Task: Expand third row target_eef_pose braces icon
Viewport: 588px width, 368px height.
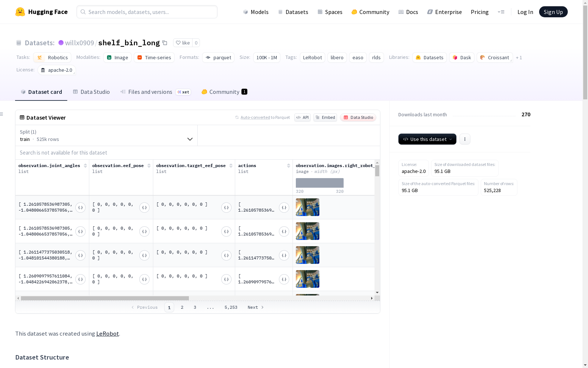Action: tap(226, 255)
